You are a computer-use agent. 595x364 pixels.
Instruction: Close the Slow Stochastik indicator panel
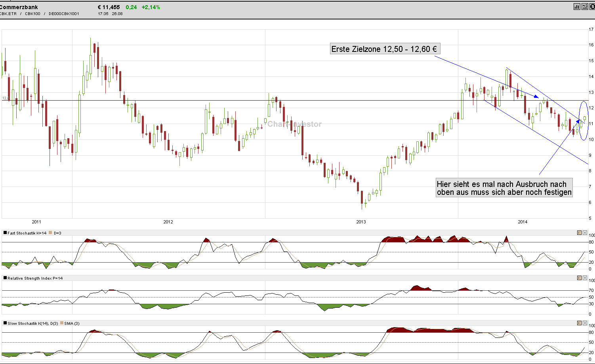585,323
